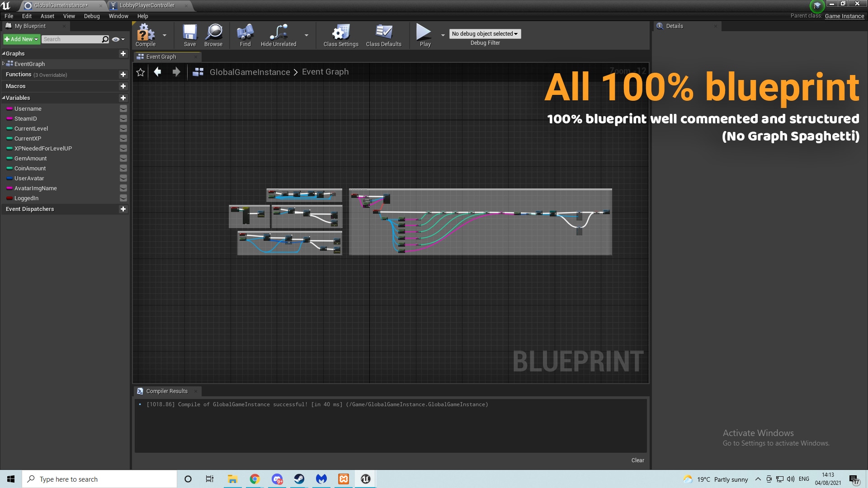Viewport: 868px width, 488px height.
Task: Toggle visibility of Username variable
Action: 123,109
